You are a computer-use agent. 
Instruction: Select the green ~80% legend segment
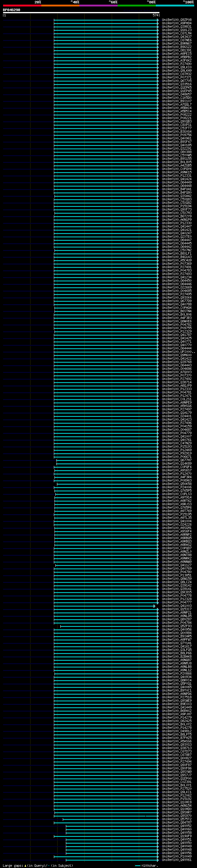pyautogui.click(x=137, y=6)
